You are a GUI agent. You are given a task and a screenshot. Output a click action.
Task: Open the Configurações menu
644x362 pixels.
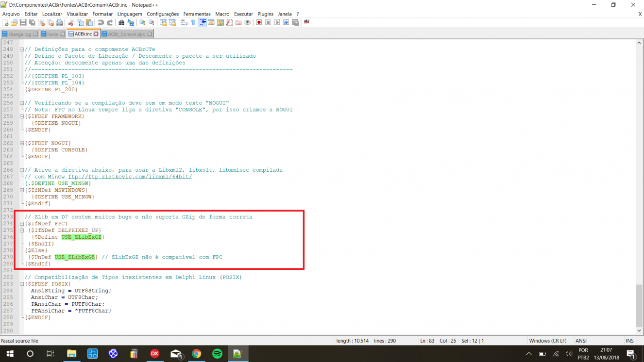[163, 14]
